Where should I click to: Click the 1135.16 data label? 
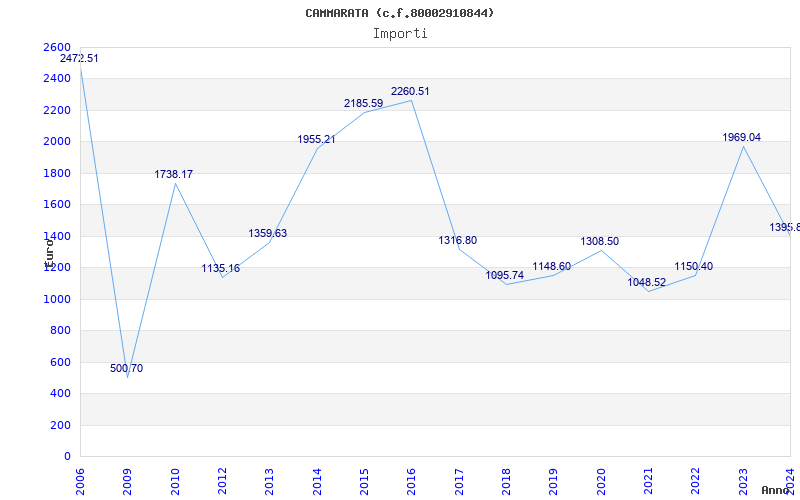click(220, 268)
